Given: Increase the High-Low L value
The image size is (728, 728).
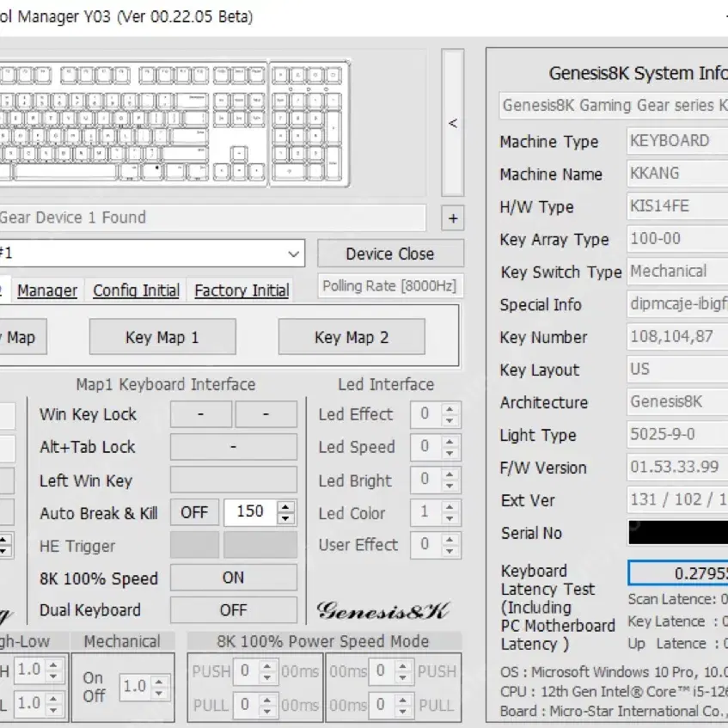Looking at the screenshot, I should click(x=54, y=698).
